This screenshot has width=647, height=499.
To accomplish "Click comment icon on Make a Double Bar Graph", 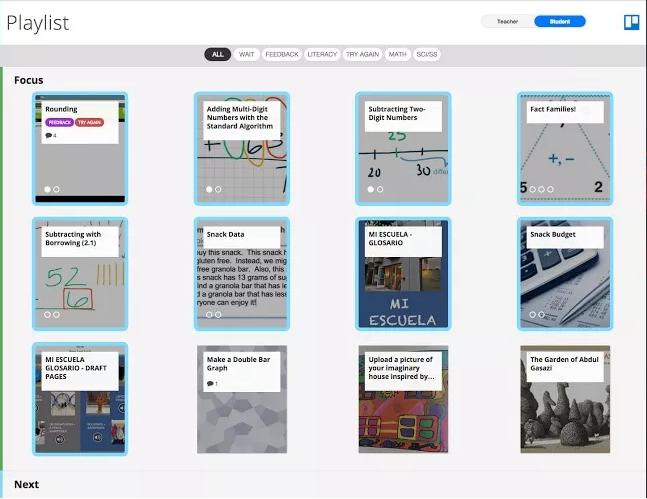I will pyautogui.click(x=210, y=383).
